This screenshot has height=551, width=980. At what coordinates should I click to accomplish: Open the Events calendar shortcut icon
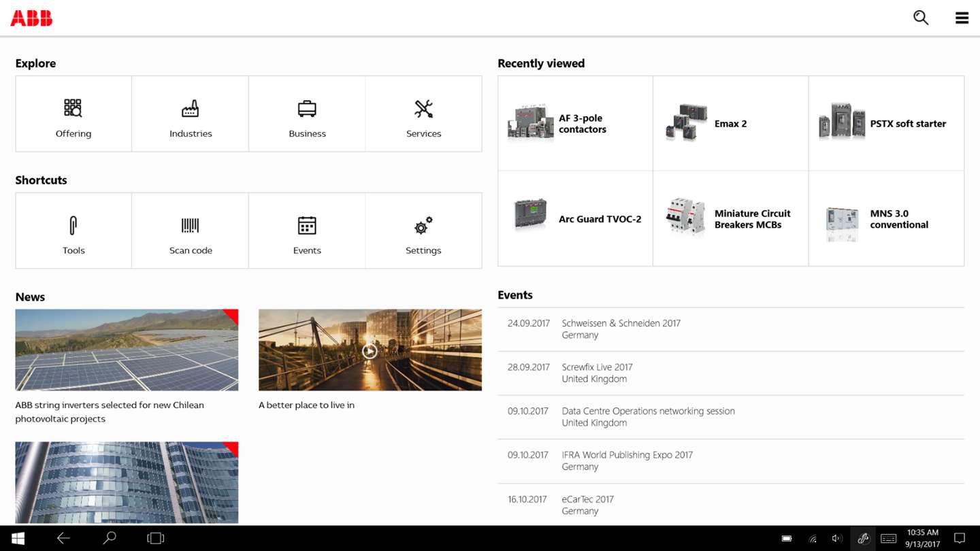click(307, 225)
